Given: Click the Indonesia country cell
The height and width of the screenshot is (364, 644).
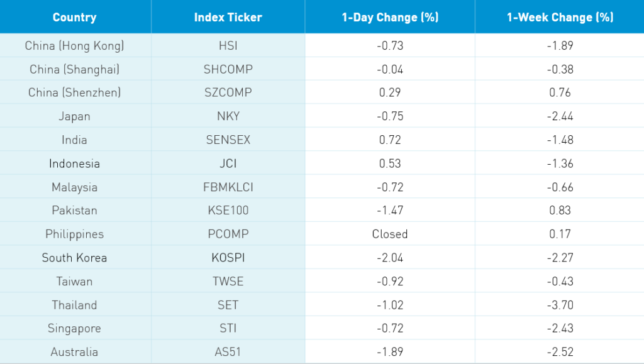Looking at the screenshot, I should pos(74,163).
